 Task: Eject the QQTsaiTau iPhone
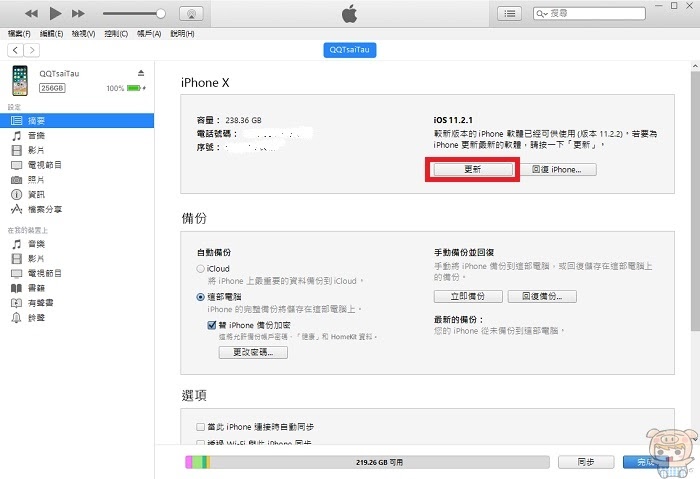141,73
